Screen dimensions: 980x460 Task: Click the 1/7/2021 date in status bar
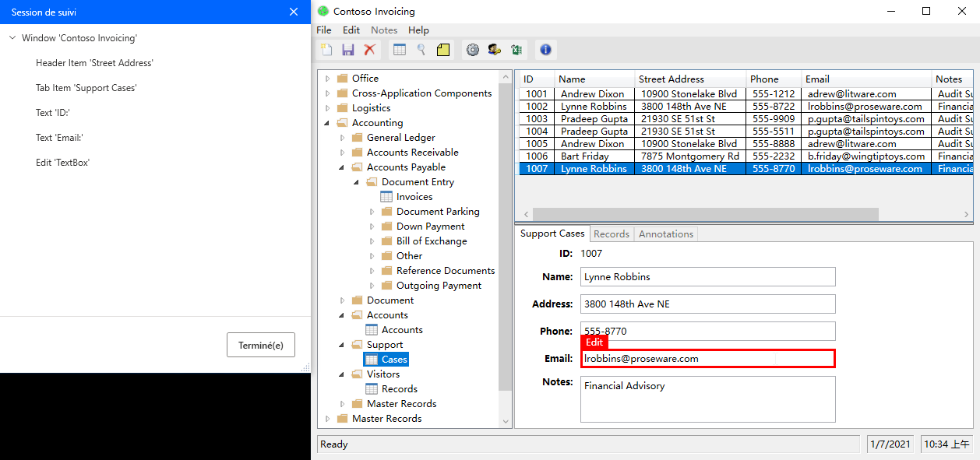[892, 444]
